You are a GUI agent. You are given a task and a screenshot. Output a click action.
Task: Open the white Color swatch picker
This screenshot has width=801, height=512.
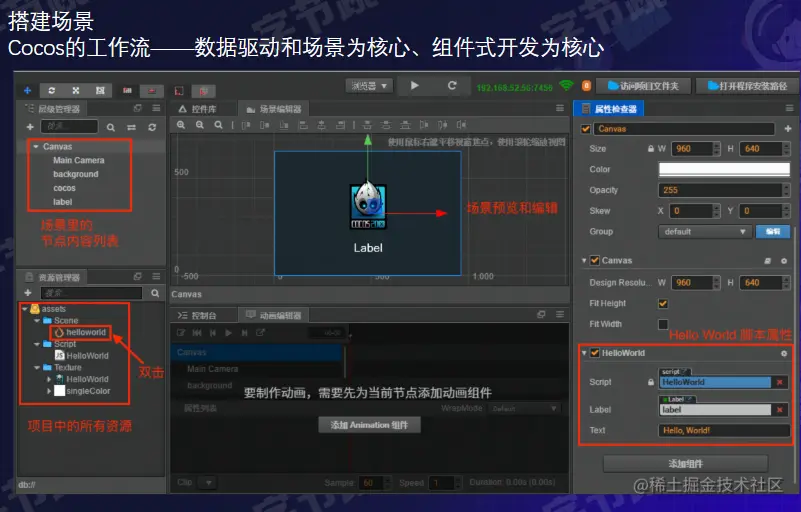724,169
